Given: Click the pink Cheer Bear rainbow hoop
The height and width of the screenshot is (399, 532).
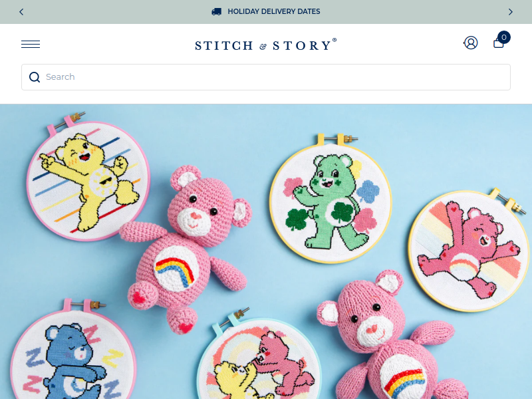Looking at the screenshot, I should point(469,250).
